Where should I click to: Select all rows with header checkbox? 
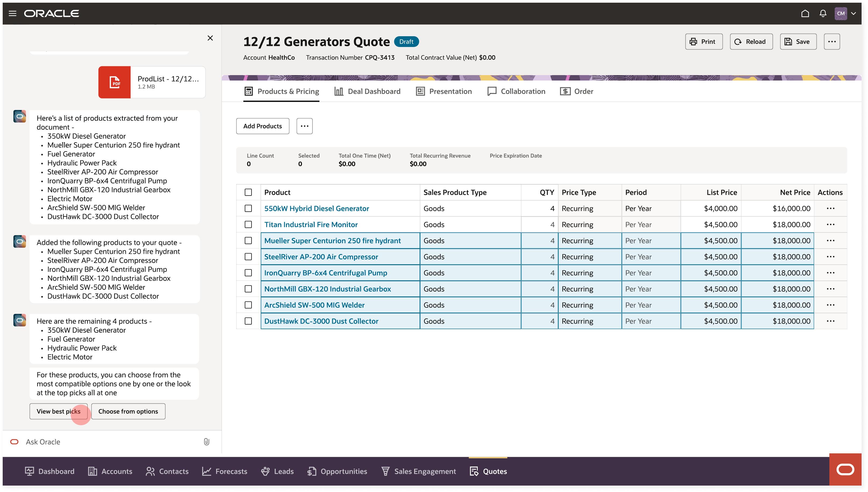pos(248,192)
